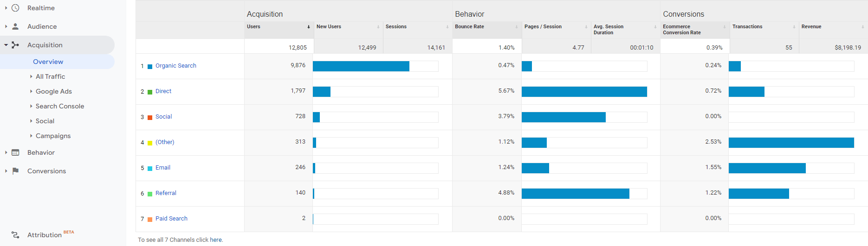
Task: Click the Conversions flag icon
Action: point(15,171)
